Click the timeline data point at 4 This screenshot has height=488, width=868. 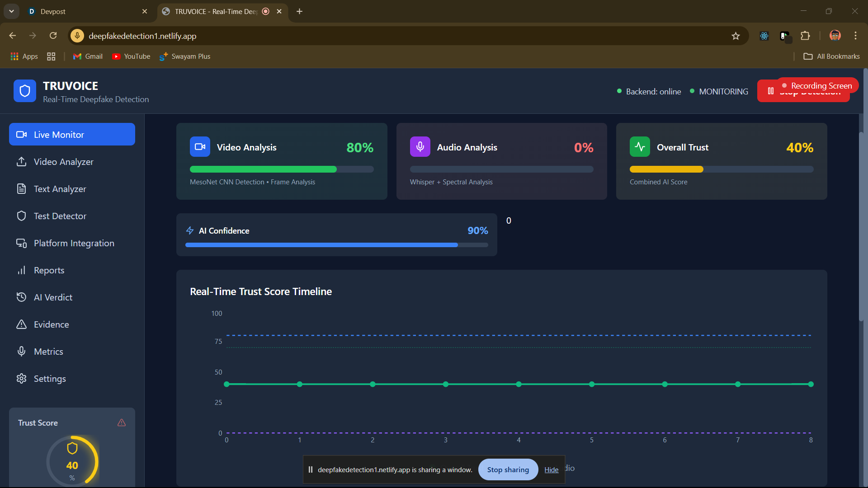point(519,384)
